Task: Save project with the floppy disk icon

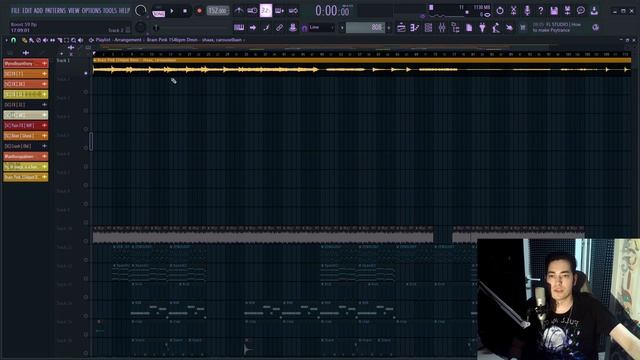Action: click(554, 11)
